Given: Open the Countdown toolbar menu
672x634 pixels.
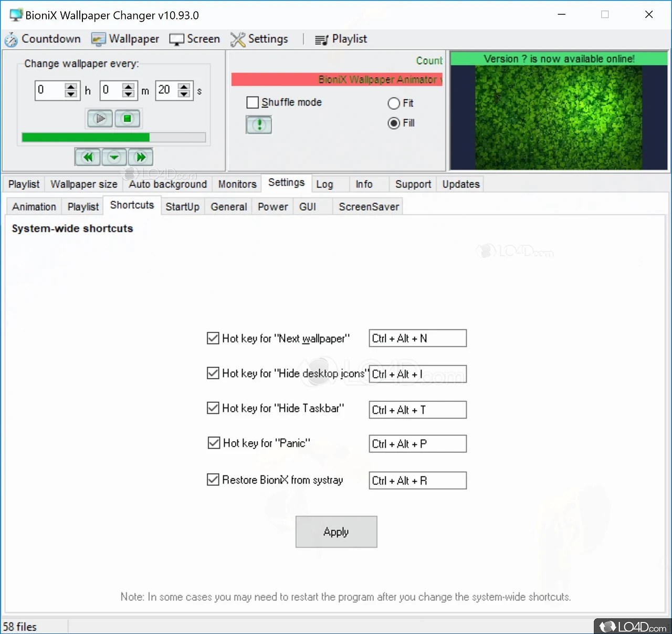Looking at the screenshot, I should point(43,39).
